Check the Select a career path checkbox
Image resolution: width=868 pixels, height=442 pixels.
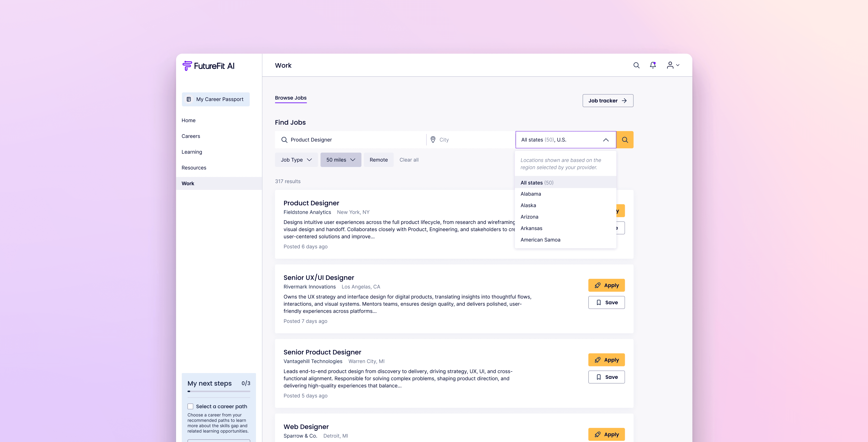(190, 406)
